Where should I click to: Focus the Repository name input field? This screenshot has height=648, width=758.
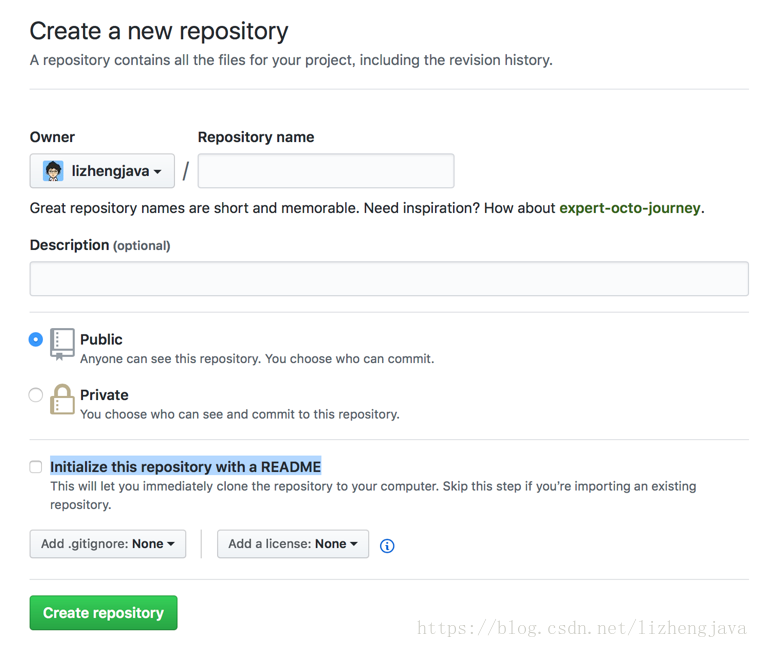pyautogui.click(x=326, y=171)
